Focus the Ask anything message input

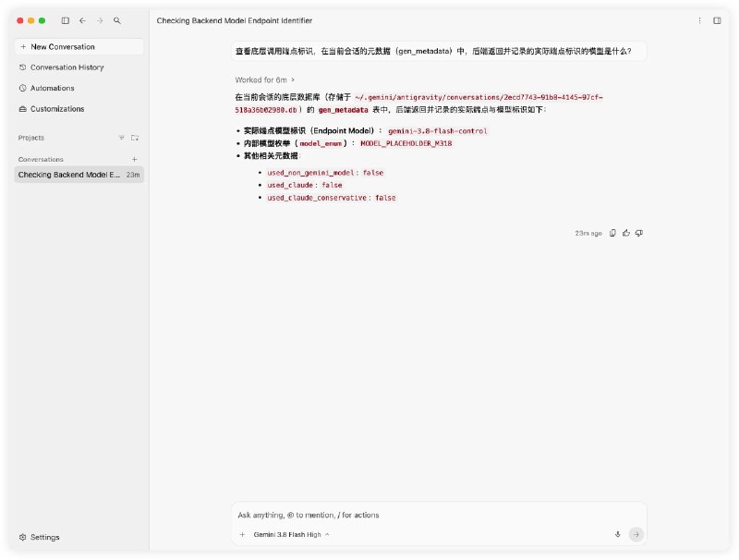[439, 515]
